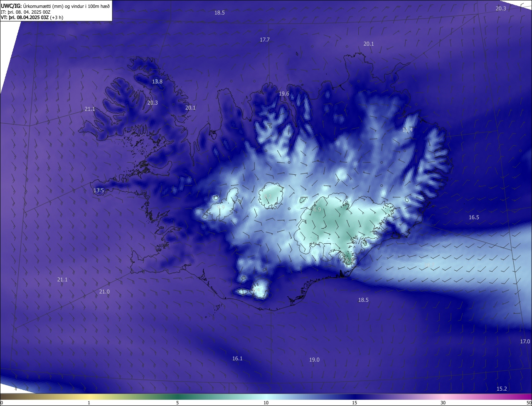
Task: Click the color scale tick label 30
Action: [x=443, y=403]
